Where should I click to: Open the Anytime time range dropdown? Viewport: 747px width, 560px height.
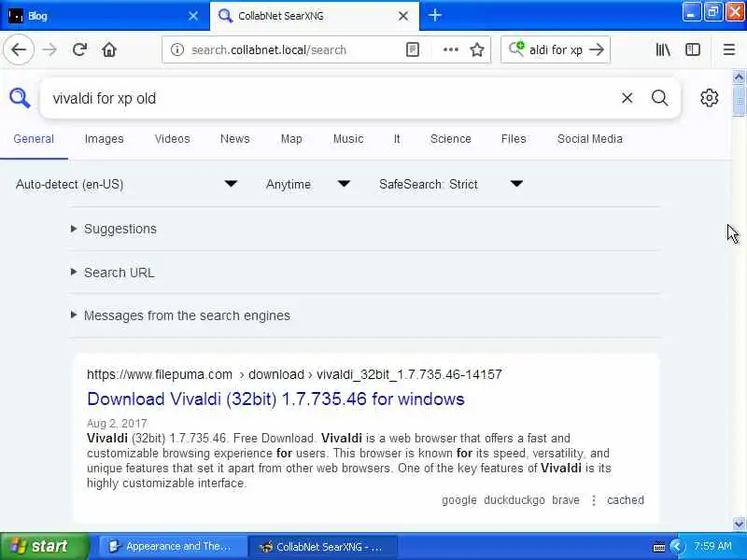click(x=308, y=184)
